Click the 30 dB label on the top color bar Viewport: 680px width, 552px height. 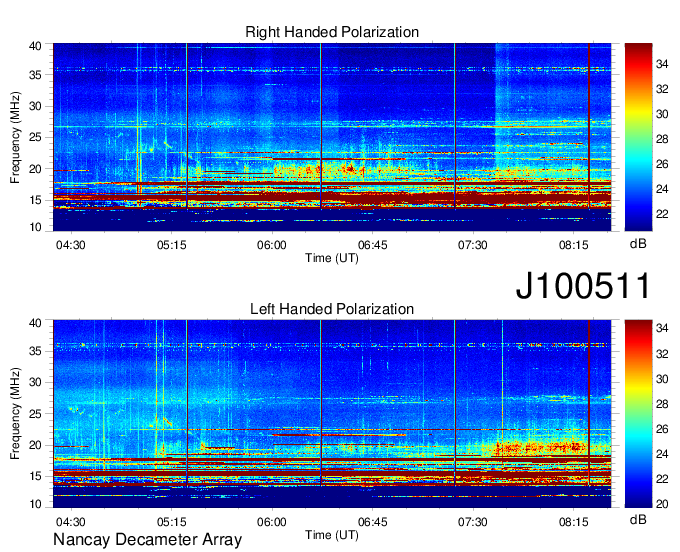click(x=662, y=114)
